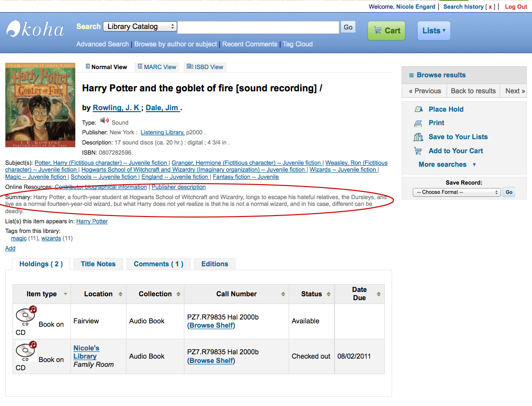532x406 pixels.
Task: Click the Place Hold link
Action: 446,109
